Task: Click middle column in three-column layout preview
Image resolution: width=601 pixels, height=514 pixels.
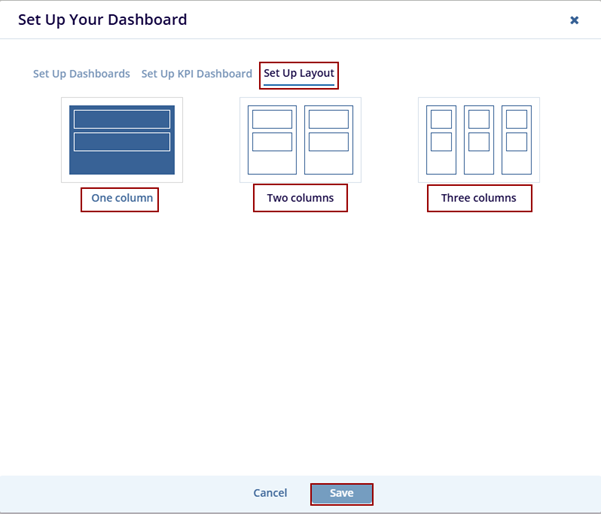Action: [x=479, y=140]
